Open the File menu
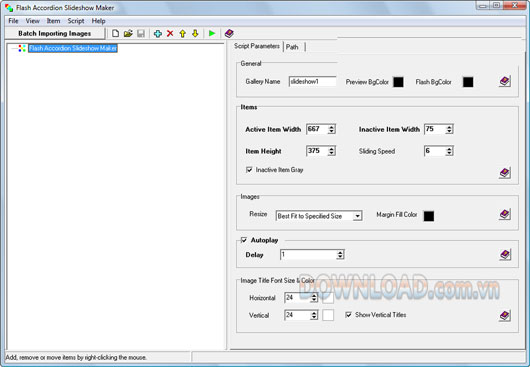The width and height of the screenshot is (530, 367). tap(13, 21)
